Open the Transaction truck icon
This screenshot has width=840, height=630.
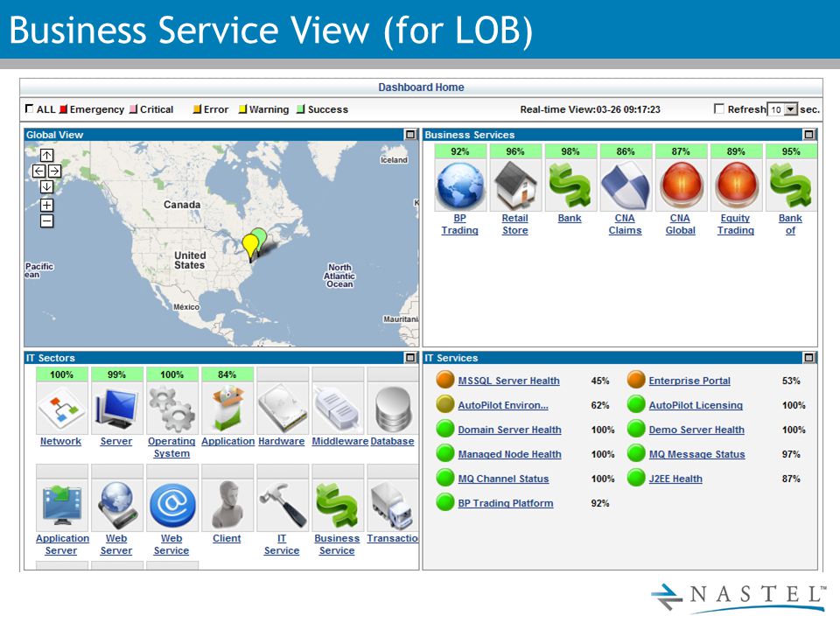pyautogui.click(x=393, y=505)
